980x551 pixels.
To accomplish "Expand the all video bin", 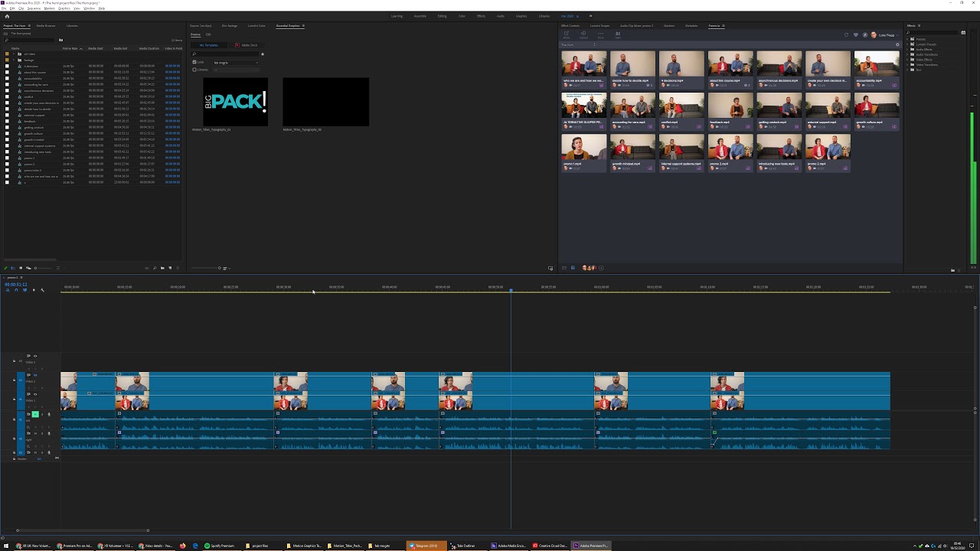I will pos(14,54).
